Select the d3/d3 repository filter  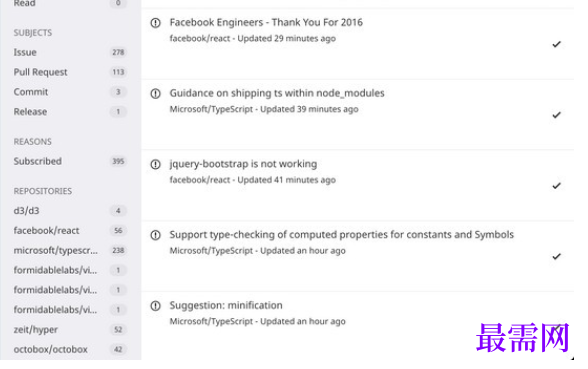[x=70, y=211]
